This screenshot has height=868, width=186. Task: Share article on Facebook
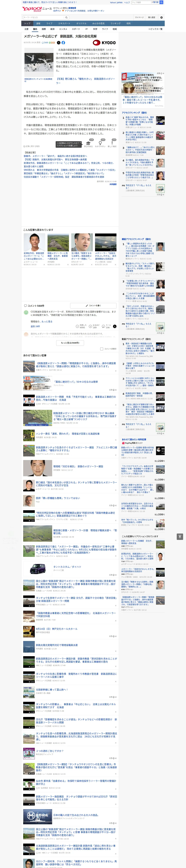pyautogui.click(x=63, y=43)
